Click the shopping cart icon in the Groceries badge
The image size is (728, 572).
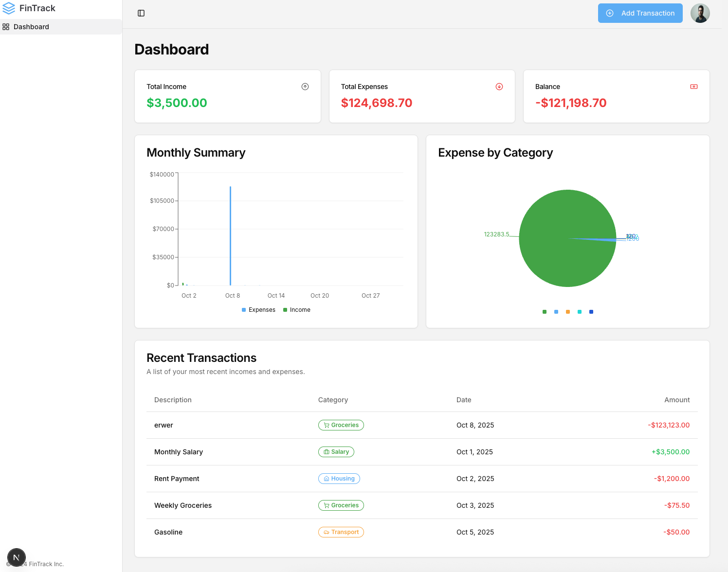pyautogui.click(x=326, y=425)
